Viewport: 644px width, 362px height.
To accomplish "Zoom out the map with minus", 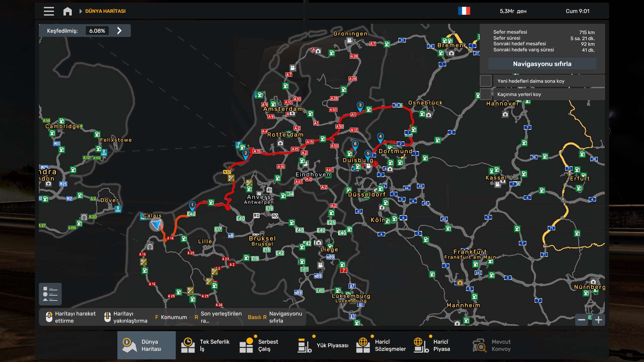I will 582,320.
